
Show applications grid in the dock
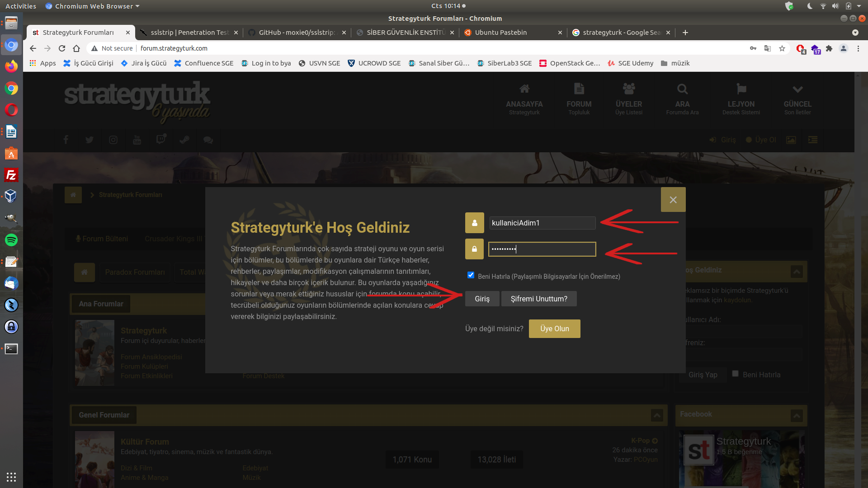pos(11,477)
